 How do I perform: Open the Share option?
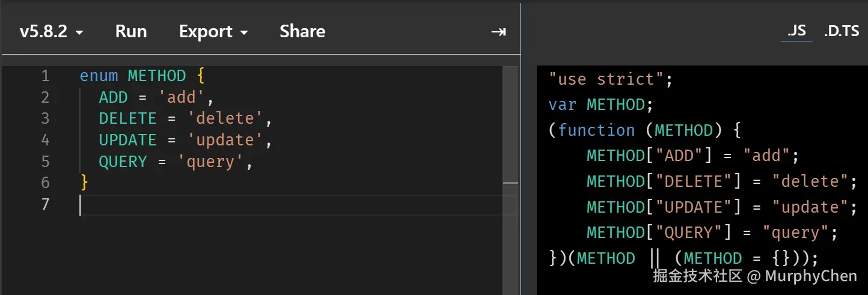302,32
